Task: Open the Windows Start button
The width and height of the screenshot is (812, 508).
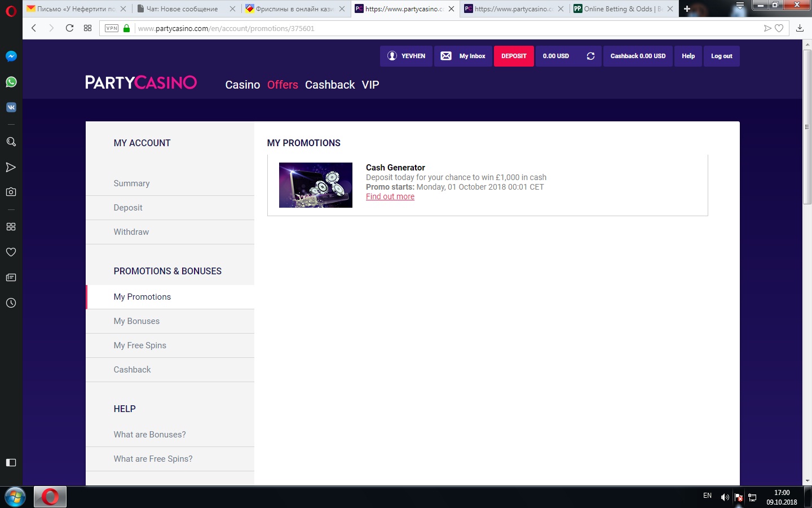Action: pos(15,497)
